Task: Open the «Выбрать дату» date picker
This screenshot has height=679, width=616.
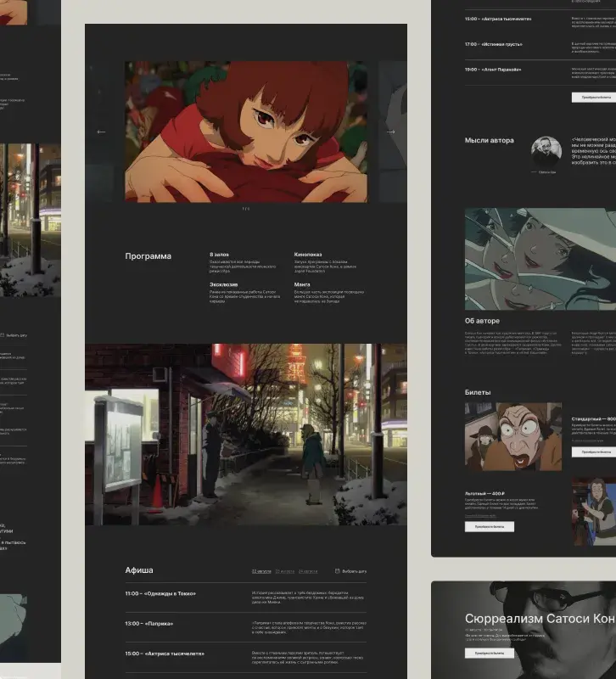Action: pyautogui.click(x=355, y=571)
